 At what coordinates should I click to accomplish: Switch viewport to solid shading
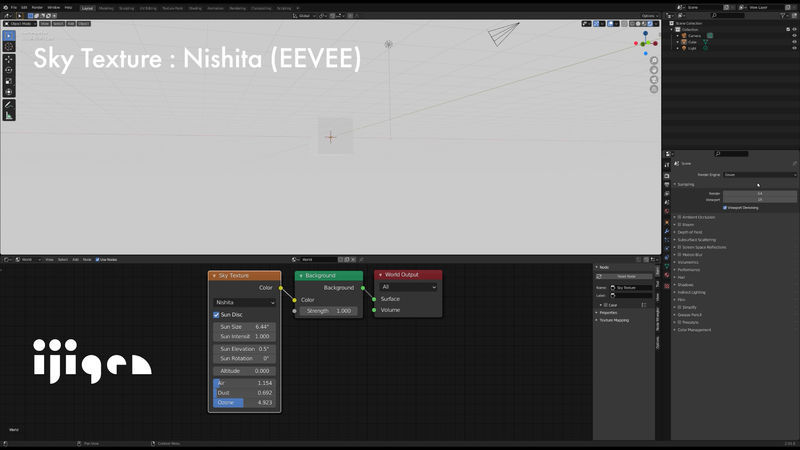tap(638, 23)
